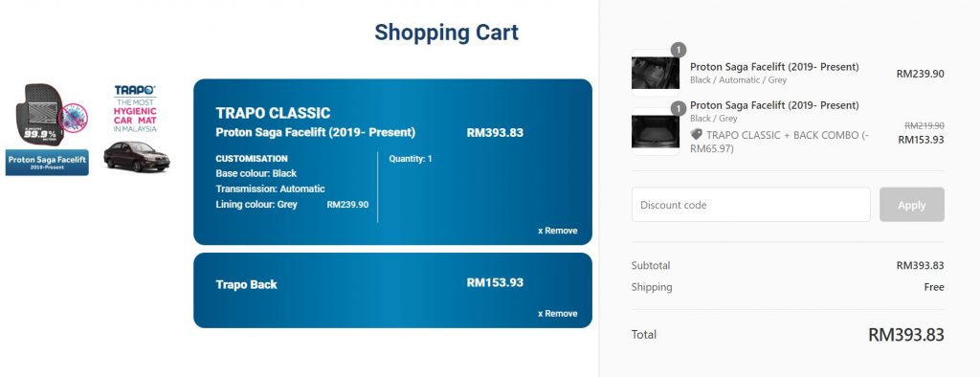Screen dimensions: 980x377
Task: Click the Quantity: 1 text in cart
Action: click(411, 159)
